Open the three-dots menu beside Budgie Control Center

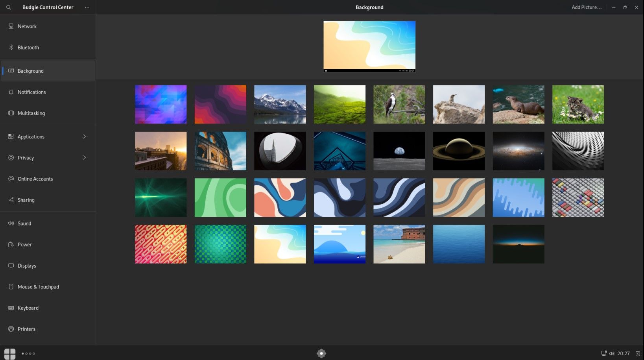[87, 7]
